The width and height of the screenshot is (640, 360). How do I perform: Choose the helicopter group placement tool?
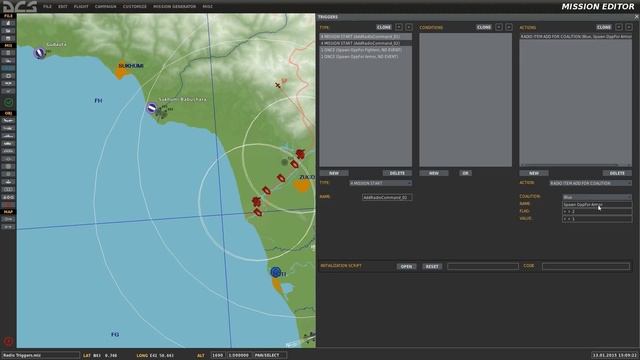coord(8,128)
